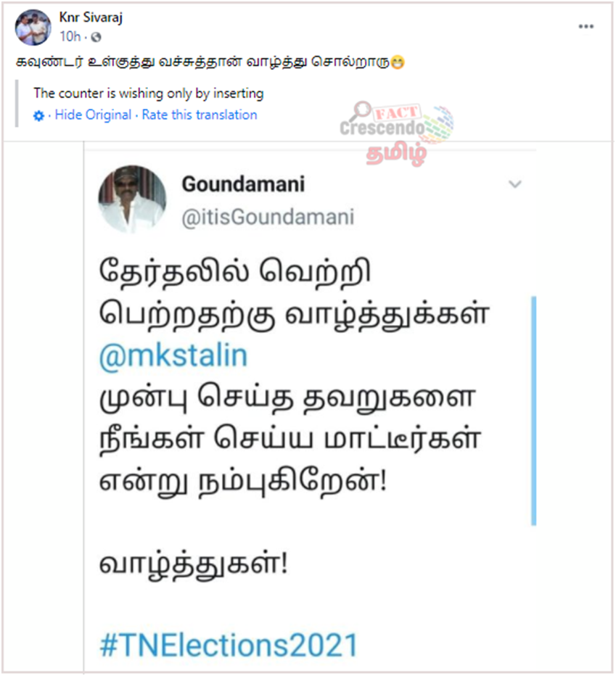Click the Fact Crescendo magnifier logo icon

[361, 111]
